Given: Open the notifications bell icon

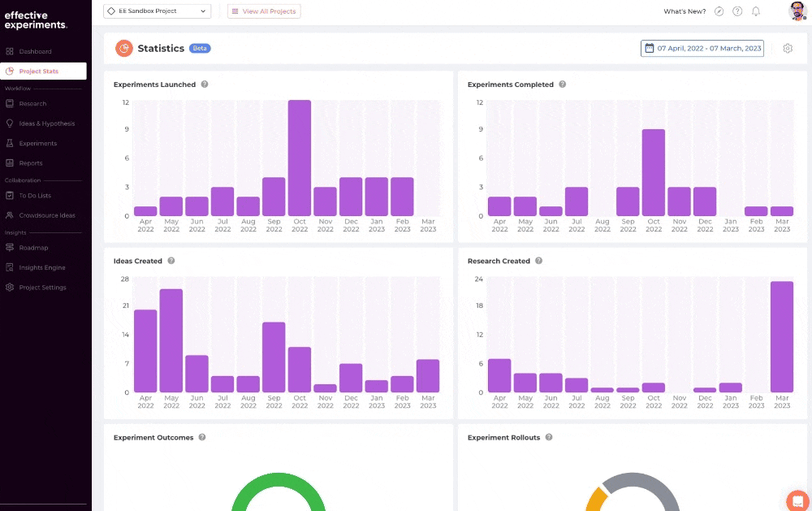Looking at the screenshot, I should tap(755, 11).
